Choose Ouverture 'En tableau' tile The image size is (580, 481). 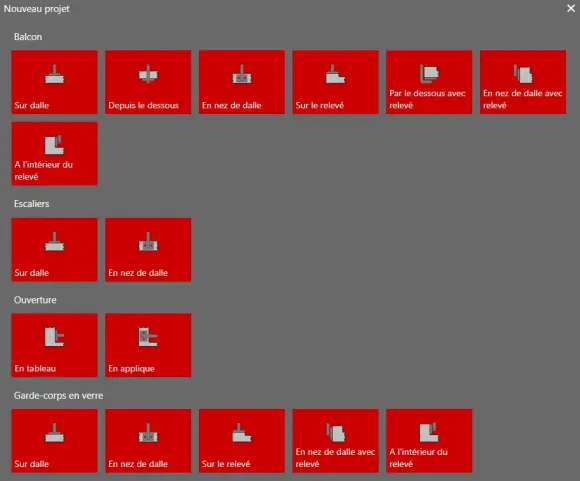[x=54, y=345]
